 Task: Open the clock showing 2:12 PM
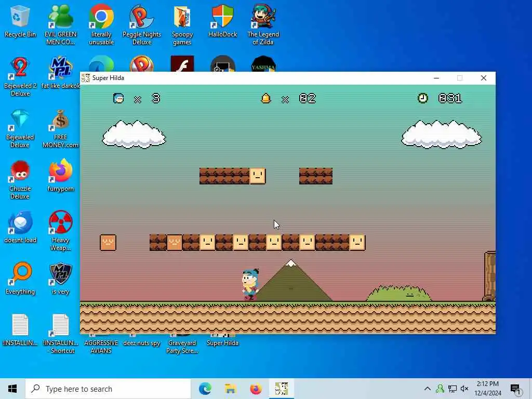[x=487, y=389]
